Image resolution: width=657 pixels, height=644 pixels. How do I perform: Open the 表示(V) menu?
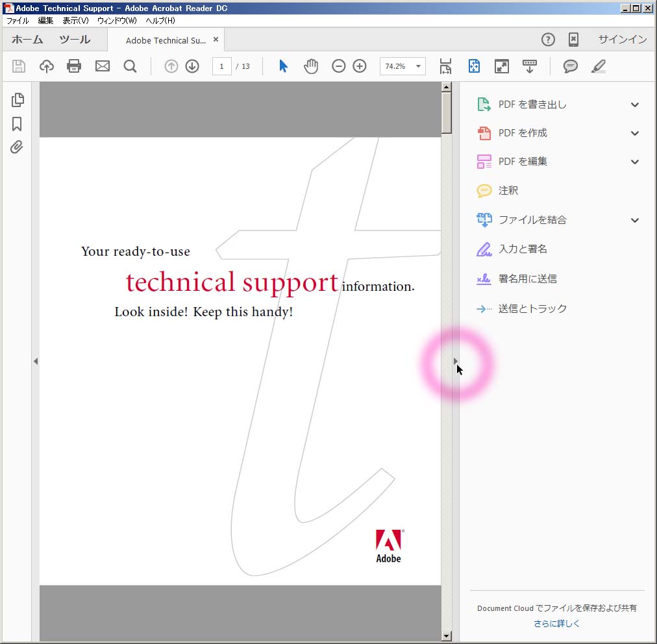(75, 21)
